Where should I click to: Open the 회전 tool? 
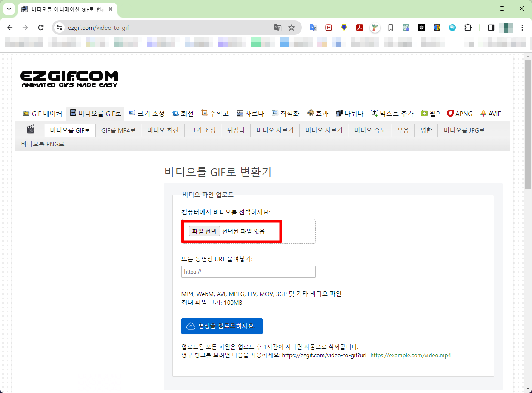(x=183, y=114)
